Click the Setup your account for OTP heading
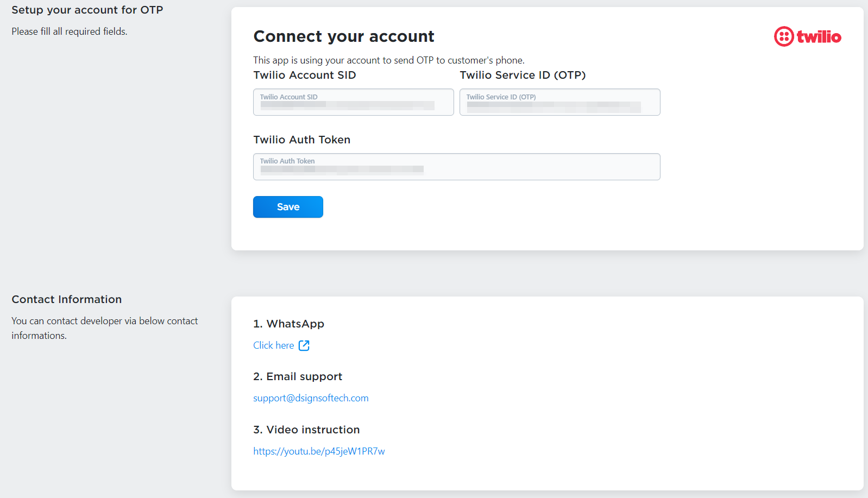 87,10
